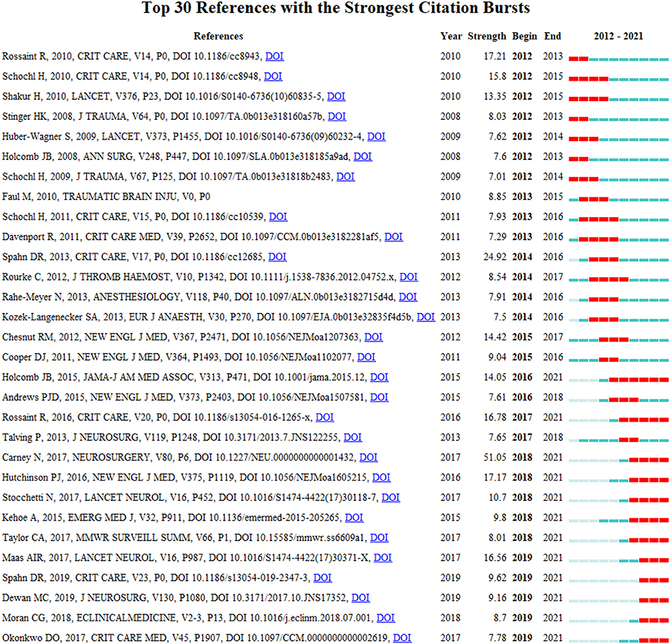This screenshot has width=670, height=644.
Task: Click DOI link for Huber-Wagner S 2009
Action: click(x=377, y=136)
